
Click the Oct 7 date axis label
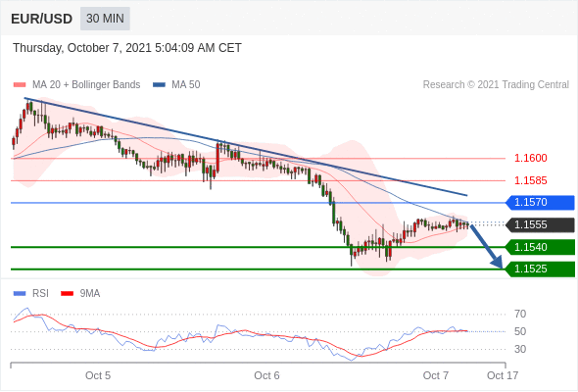tap(435, 375)
